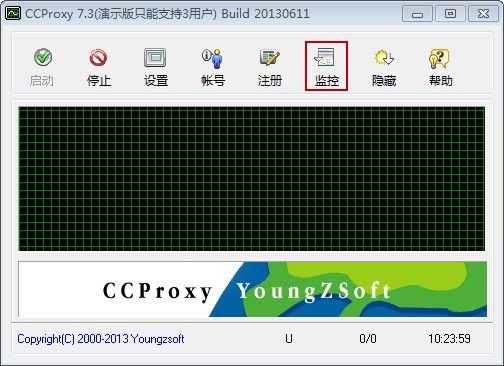Image resolution: width=504 pixels, height=366 pixels.
Task: Click the green checkmark 启动 (Start) icon
Action: [x=42, y=57]
